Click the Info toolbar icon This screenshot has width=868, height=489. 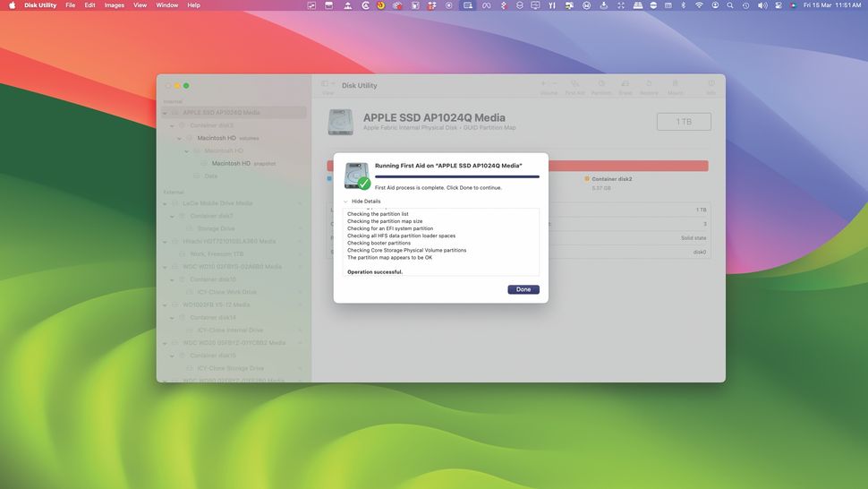click(711, 83)
